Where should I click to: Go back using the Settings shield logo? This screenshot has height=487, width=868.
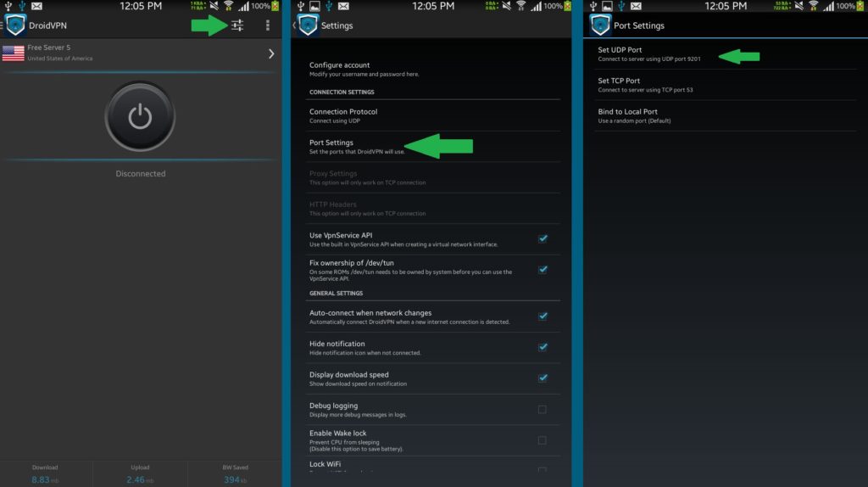click(x=307, y=25)
